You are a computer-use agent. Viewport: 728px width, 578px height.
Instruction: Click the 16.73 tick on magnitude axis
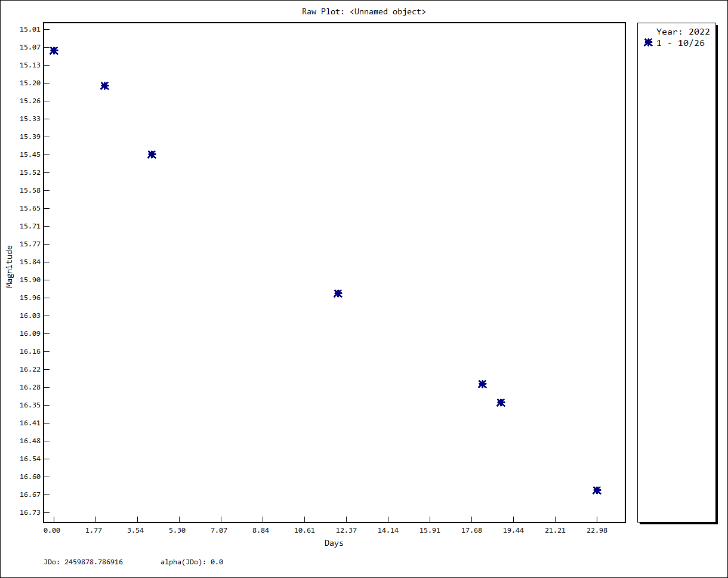coord(30,512)
